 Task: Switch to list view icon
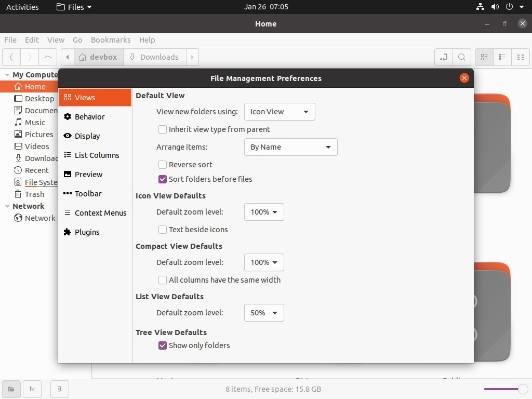point(502,57)
